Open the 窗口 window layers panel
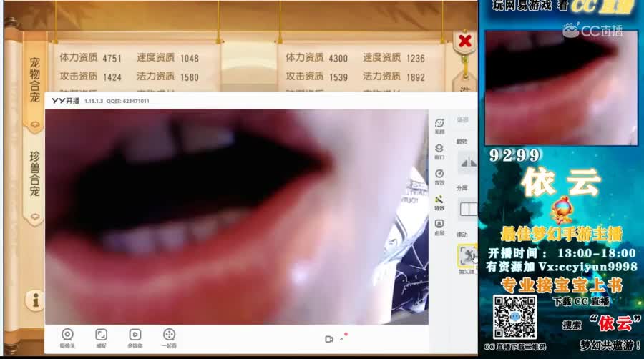The height and width of the screenshot is (359, 644). pyautogui.click(x=439, y=152)
